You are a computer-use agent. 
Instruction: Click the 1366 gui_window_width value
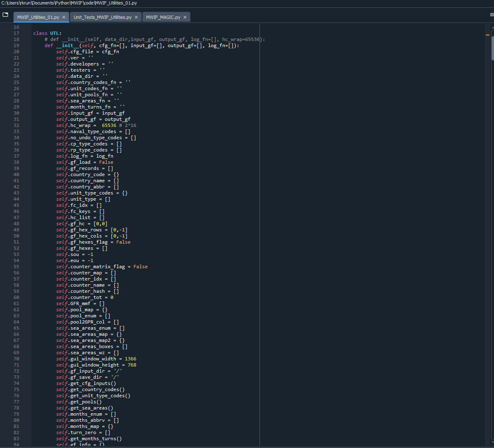tap(131, 359)
